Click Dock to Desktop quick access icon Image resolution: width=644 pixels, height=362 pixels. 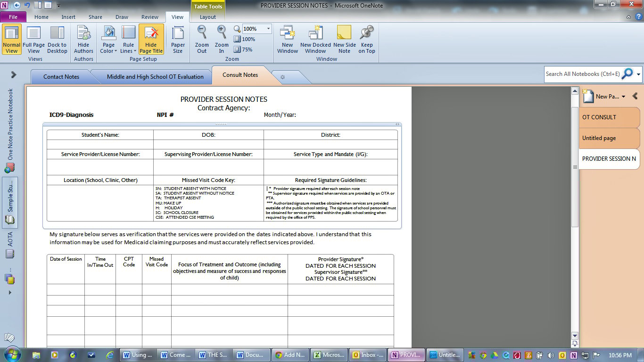point(37,5)
